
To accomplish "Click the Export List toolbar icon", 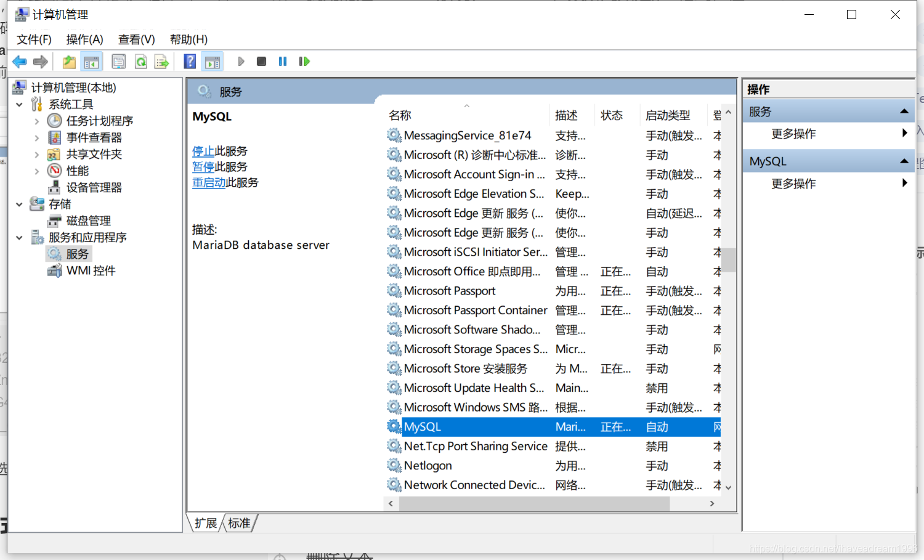I will 161,62.
